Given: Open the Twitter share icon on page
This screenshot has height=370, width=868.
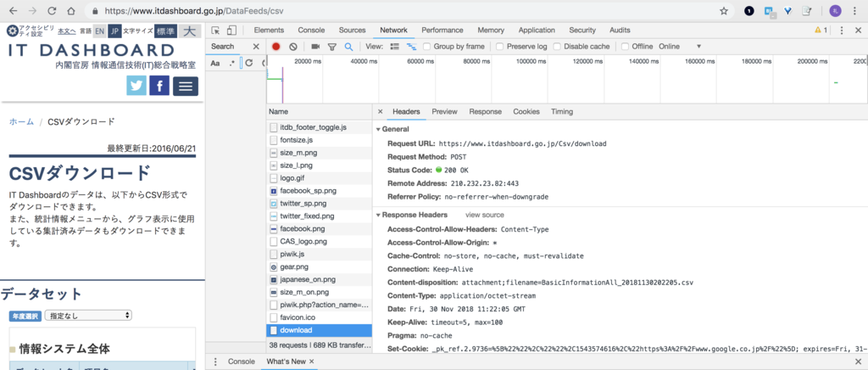Looking at the screenshot, I should coord(136,86).
